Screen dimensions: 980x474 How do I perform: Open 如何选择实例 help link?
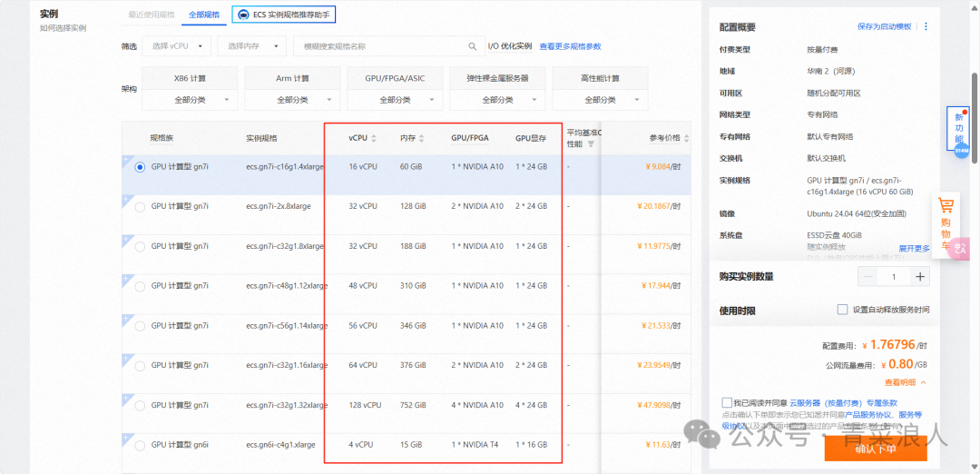(x=64, y=28)
